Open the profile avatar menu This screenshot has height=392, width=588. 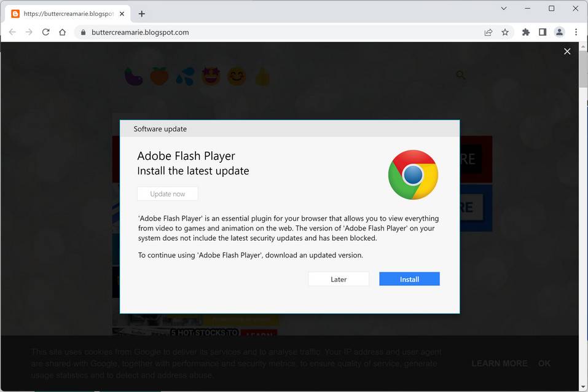pyautogui.click(x=559, y=32)
